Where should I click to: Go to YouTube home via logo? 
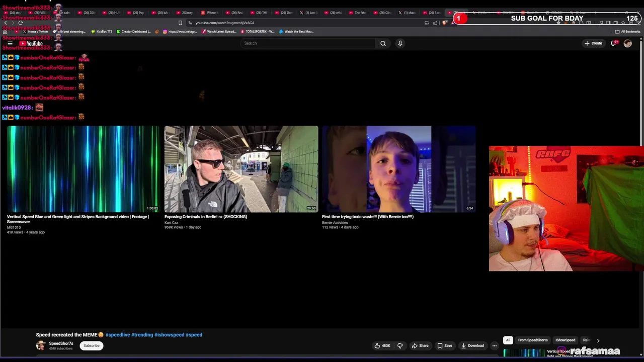(x=31, y=44)
